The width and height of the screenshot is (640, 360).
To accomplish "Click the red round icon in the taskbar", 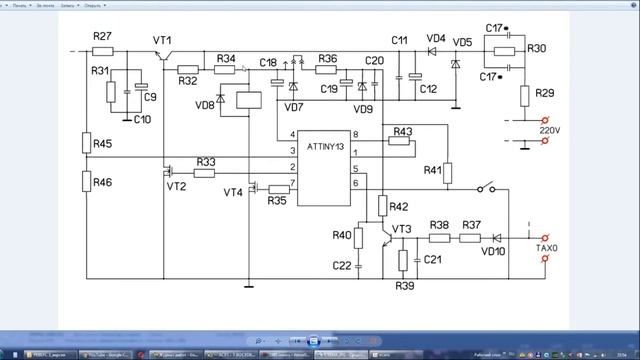I will pyautogui.click(x=141, y=355).
